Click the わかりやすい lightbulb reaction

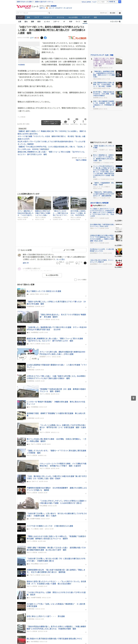point(74,122)
